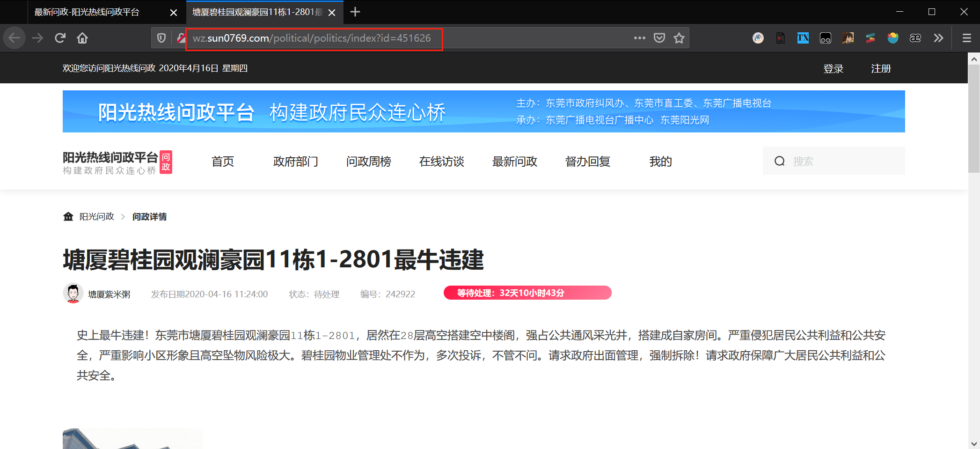This screenshot has height=449, width=980.
Task: Open the ae extension icon
Action: tap(915, 38)
